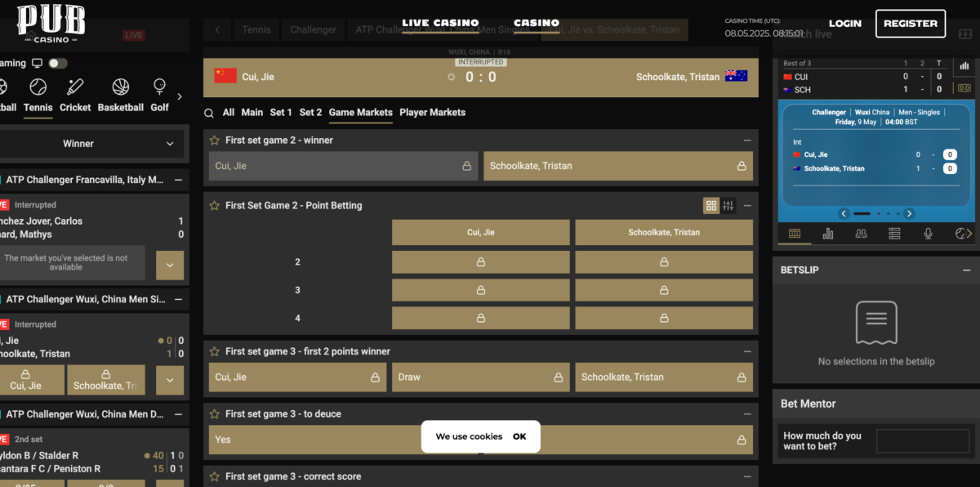Open Casino from the top navigation
980x487 pixels.
click(x=537, y=24)
